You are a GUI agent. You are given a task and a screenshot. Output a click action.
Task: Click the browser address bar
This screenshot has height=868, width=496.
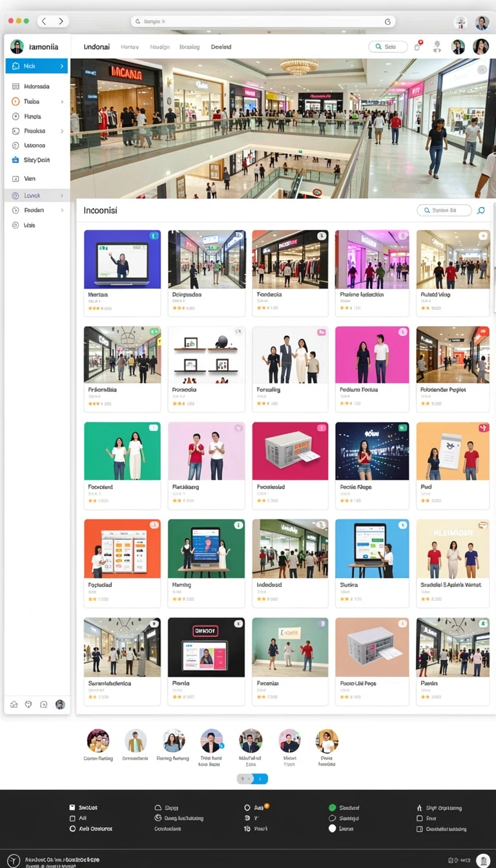point(262,21)
